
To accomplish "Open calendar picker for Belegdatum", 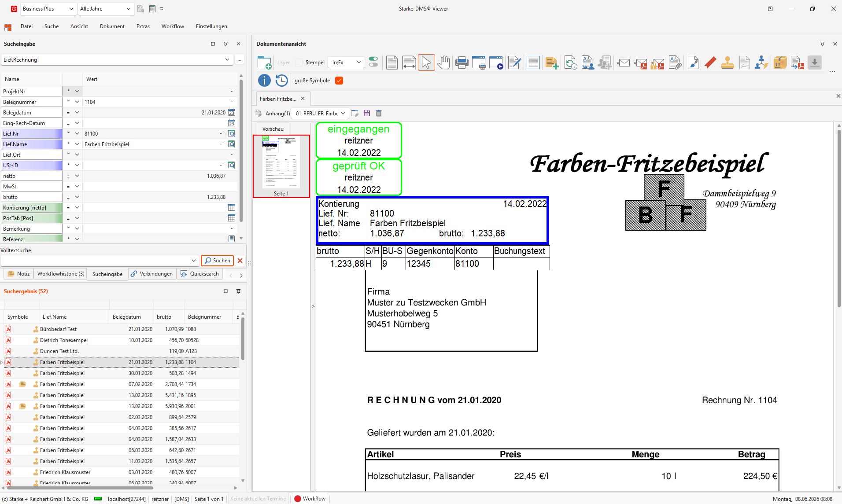I will click(x=232, y=113).
